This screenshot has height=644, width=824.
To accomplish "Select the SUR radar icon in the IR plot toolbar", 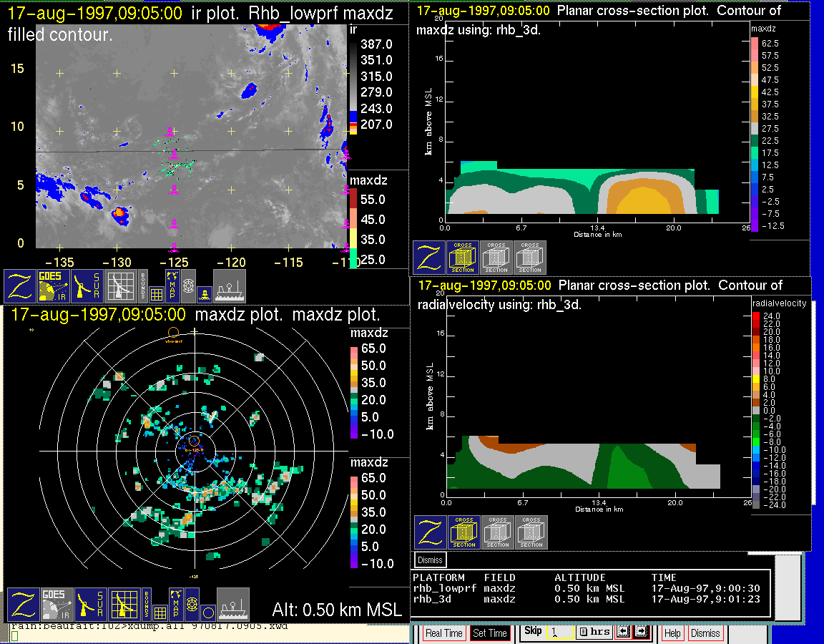I will [x=87, y=286].
